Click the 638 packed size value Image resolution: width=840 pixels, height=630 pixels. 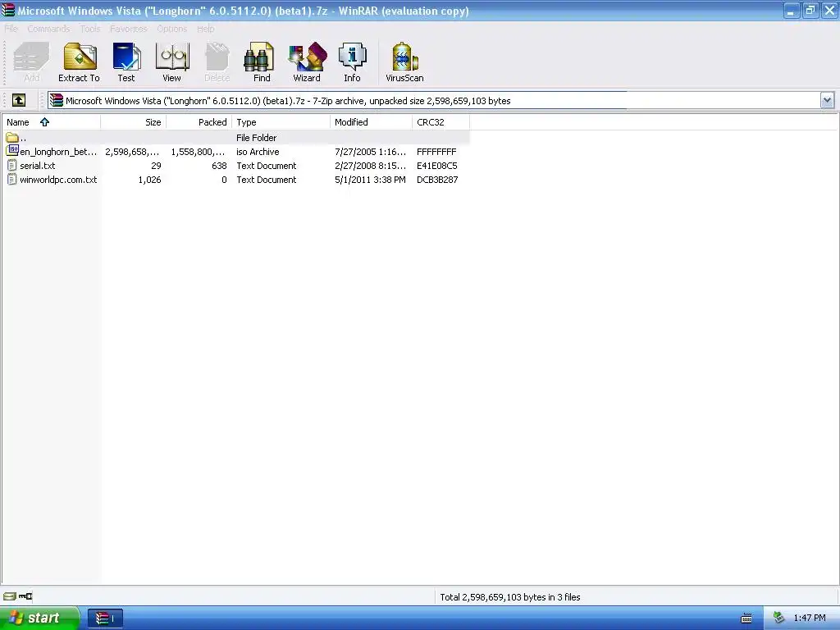point(219,166)
